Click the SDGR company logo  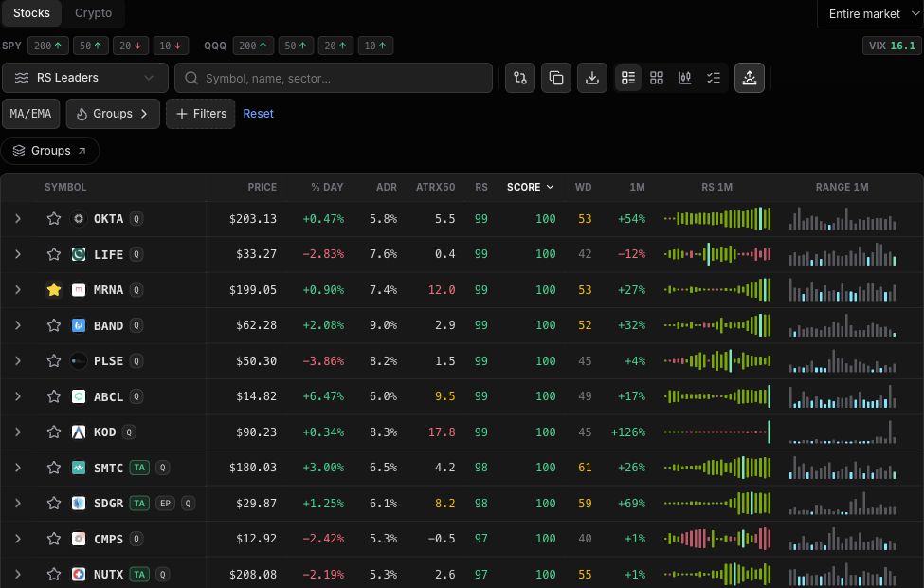tap(79, 503)
